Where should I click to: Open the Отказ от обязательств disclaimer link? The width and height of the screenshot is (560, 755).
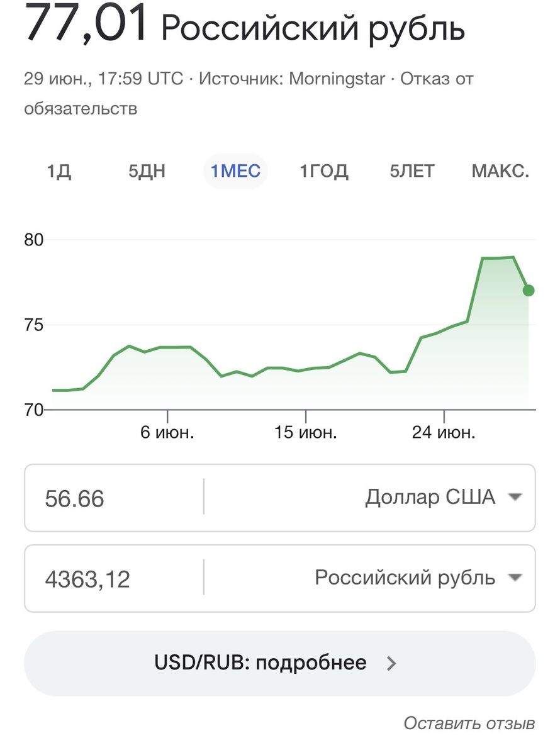249,94
